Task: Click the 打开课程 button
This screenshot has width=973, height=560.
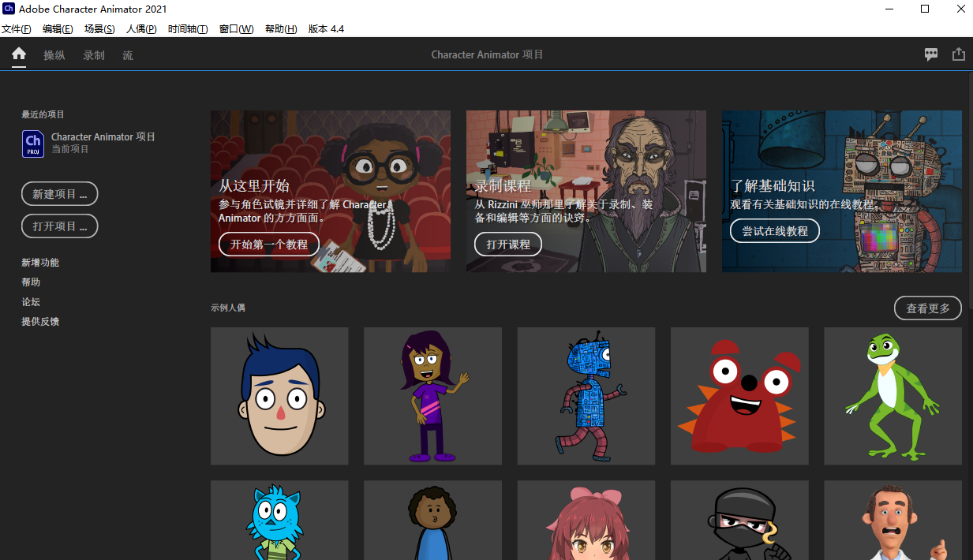Action: click(508, 245)
